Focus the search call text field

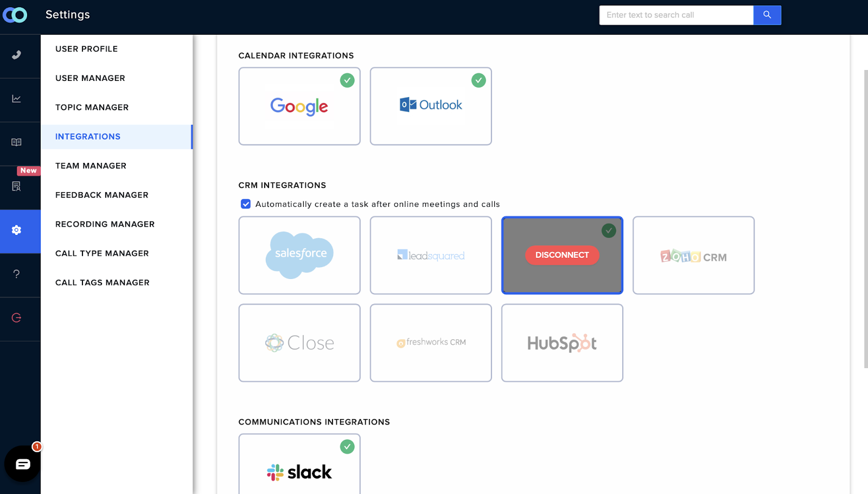point(676,15)
